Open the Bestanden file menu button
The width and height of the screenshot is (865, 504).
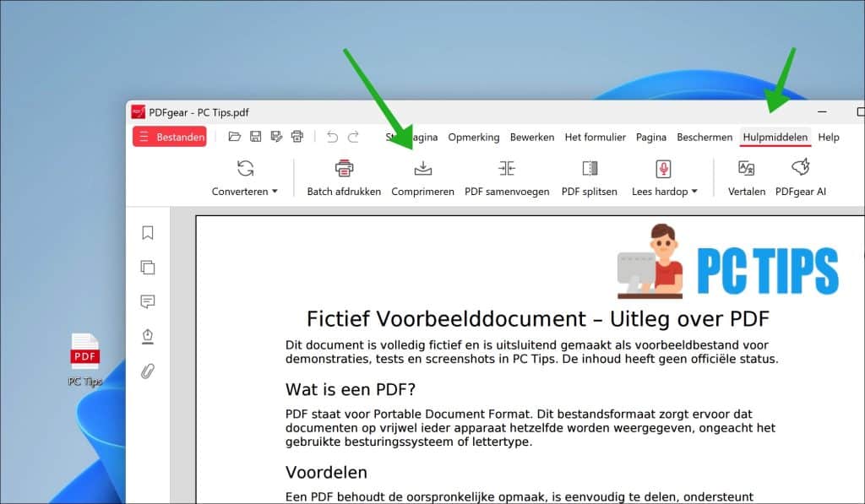pyautogui.click(x=169, y=137)
